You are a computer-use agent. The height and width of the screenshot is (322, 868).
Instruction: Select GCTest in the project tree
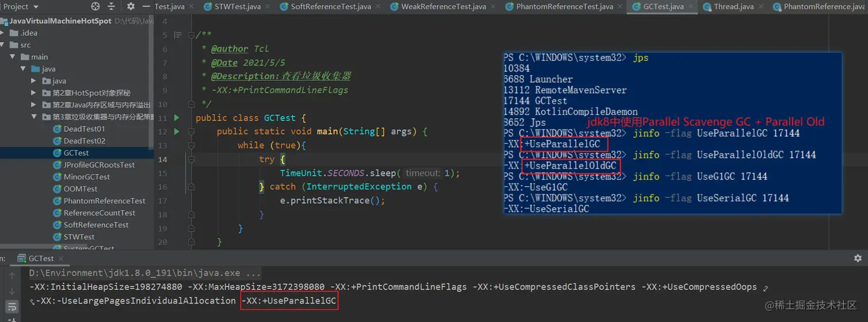tap(76, 153)
